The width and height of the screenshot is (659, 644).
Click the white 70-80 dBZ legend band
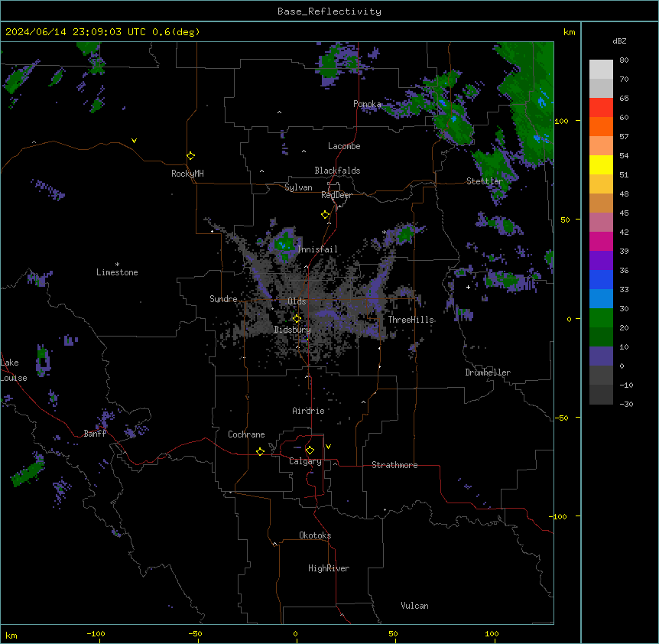click(601, 70)
